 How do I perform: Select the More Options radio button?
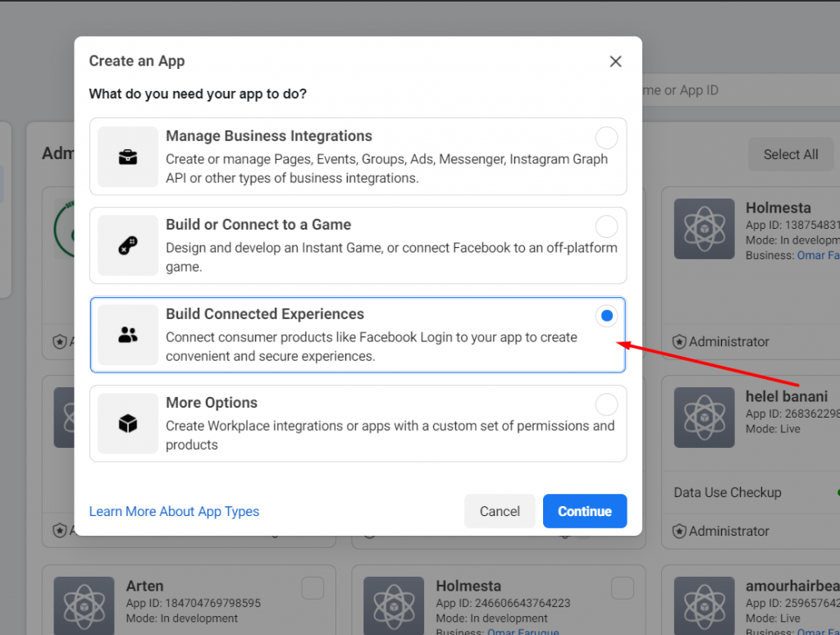pyautogui.click(x=606, y=404)
